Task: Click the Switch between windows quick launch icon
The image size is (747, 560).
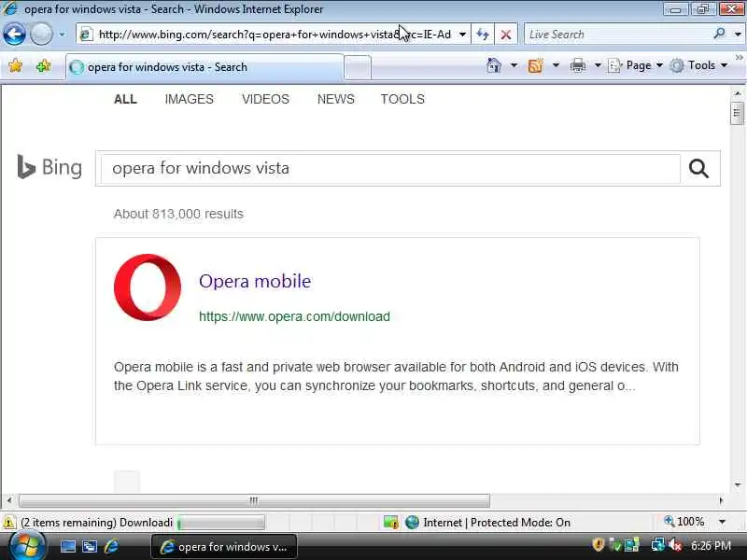Action: [x=90, y=546]
